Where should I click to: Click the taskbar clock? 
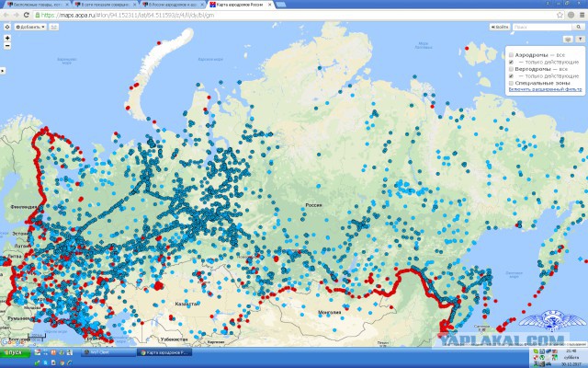click(571, 358)
